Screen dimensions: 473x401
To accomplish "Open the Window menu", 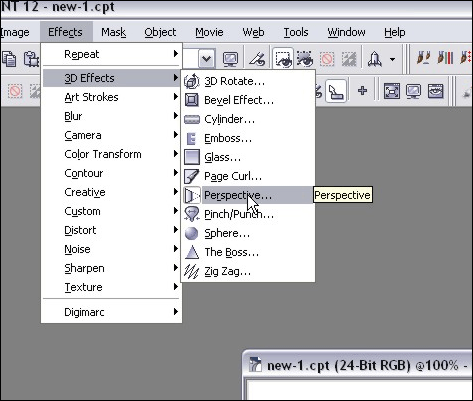I will click(x=346, y=32).
